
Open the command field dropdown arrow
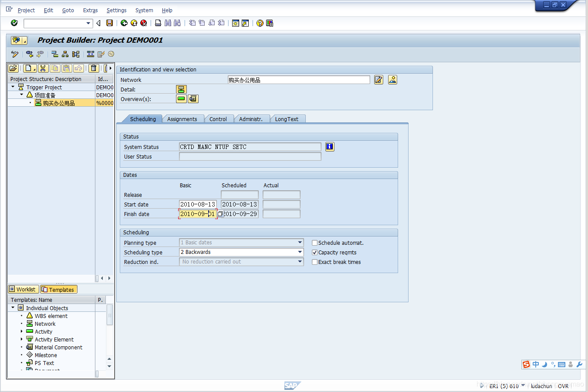(x=88, y=23)
